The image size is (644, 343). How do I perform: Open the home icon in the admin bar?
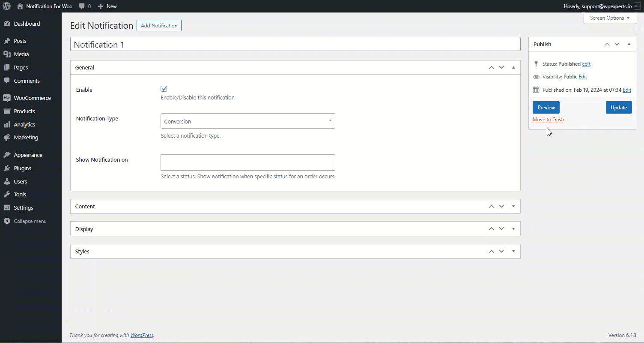(20, 6)
